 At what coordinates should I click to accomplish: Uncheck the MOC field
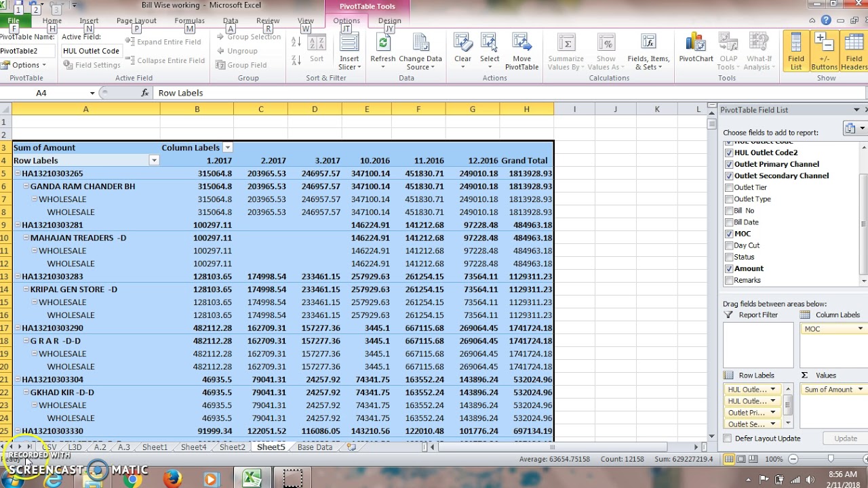[729, 233]
